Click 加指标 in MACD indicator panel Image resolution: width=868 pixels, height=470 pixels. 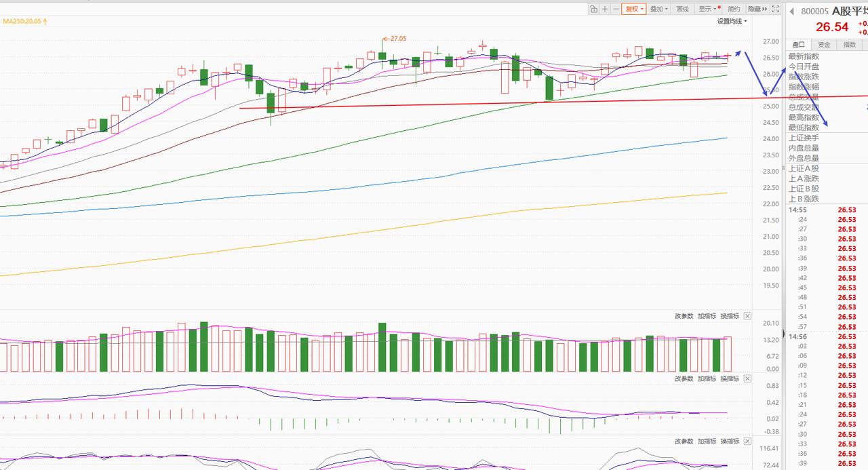click(707, 378)
